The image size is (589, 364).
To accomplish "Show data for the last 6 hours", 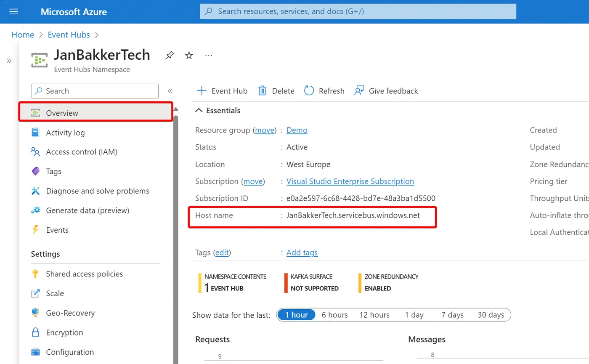I will (x=335, y=315).
